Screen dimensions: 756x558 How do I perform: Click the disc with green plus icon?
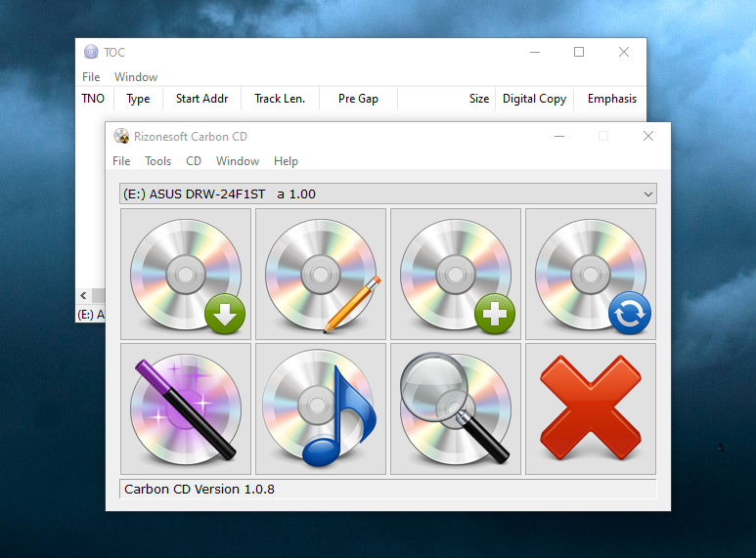point(456,275)
